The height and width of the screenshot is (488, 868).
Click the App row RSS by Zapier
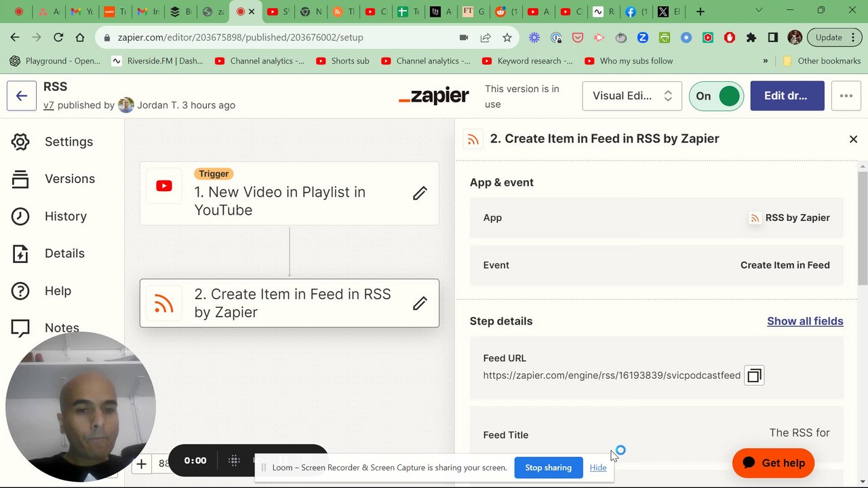[x=656, y=218]
